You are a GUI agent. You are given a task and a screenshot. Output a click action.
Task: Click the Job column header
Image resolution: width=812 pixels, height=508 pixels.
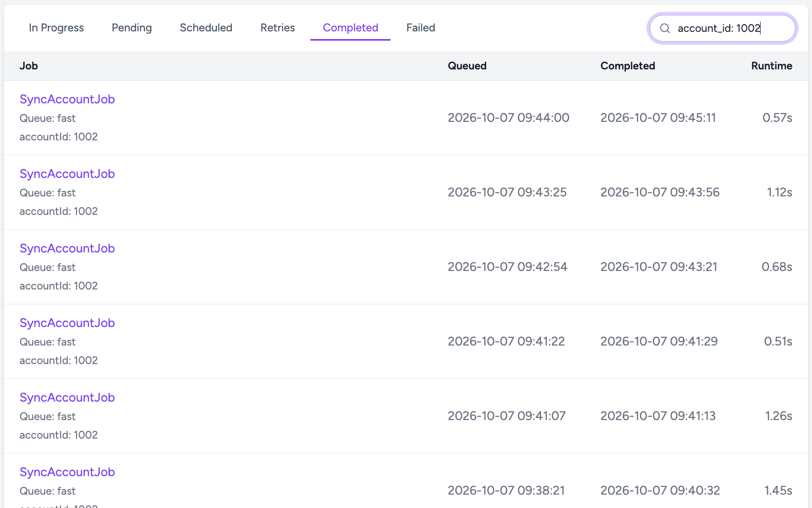(x=29, y=66)
